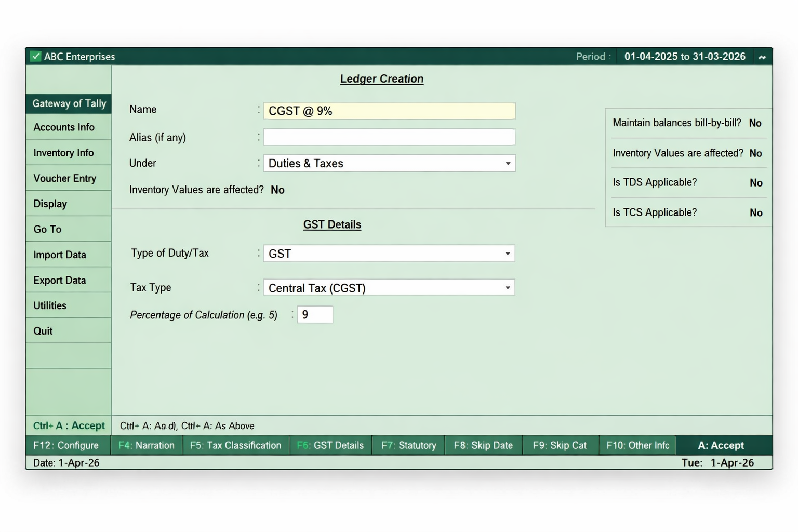Click the green checkmark beside ABC Enterprises
This screenshot has width=798, height=532.
coord(35,56)
